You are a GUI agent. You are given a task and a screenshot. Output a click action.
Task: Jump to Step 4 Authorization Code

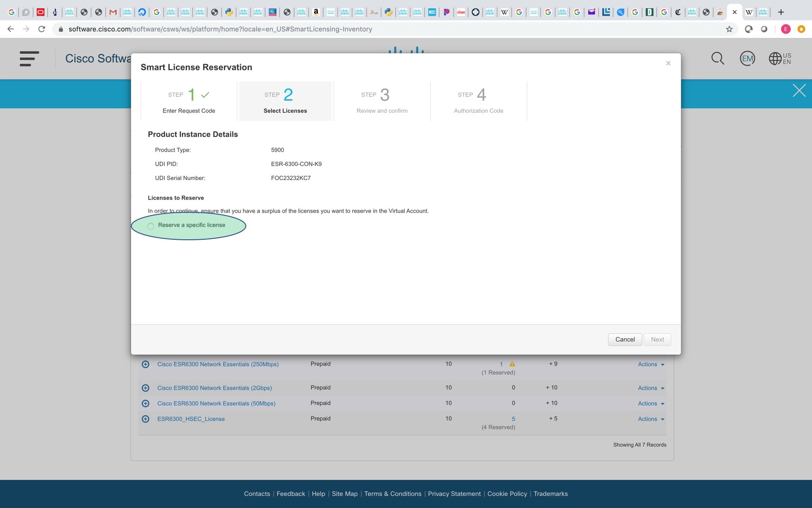click(x=478, y=101)
